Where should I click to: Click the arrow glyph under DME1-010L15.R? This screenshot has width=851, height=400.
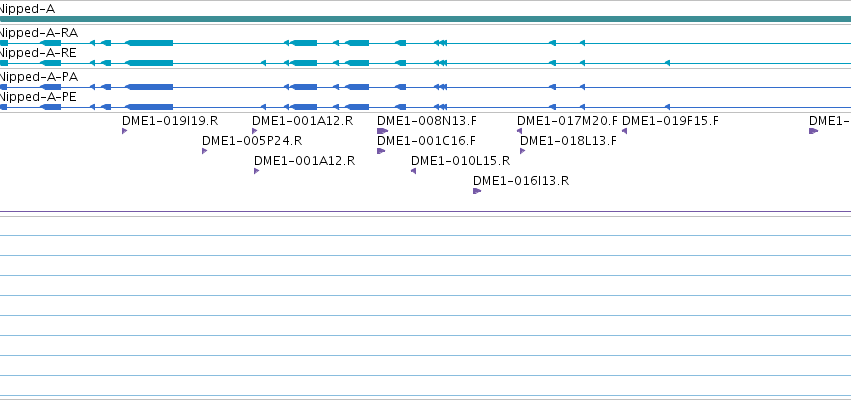tap(414, 171)
